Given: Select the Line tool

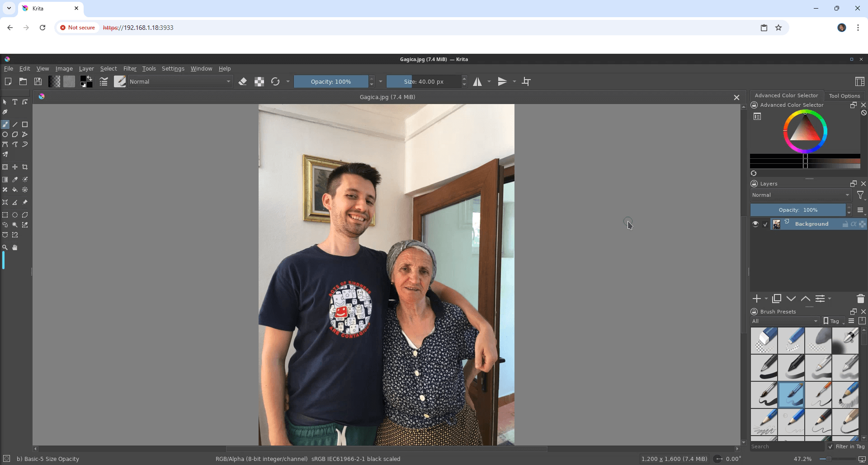Looking at the screenshot, I should (x=15, y=124).
